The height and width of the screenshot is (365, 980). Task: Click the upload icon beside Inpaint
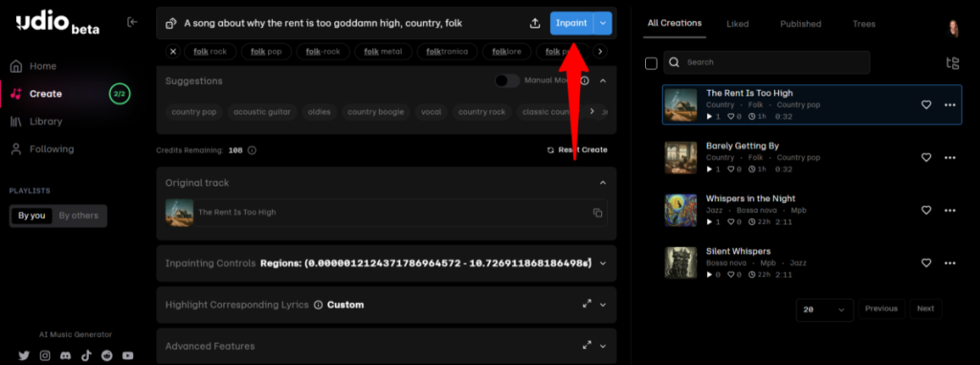pyautogui.click(x=535, y=24)
